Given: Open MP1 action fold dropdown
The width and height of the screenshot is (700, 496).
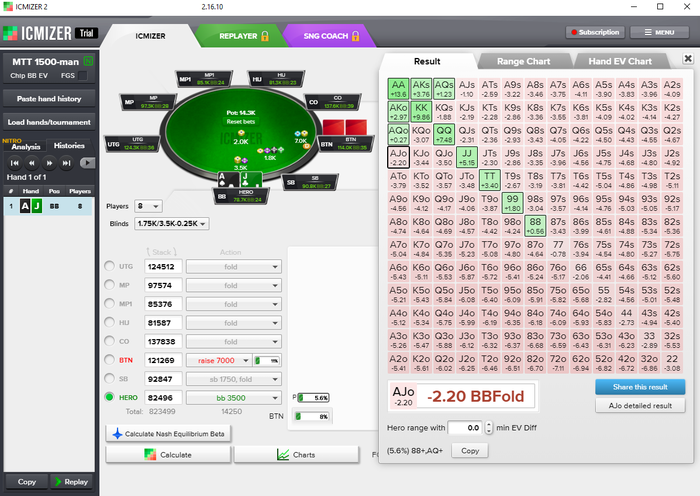Looking at the screenshot, I should 234,304.
